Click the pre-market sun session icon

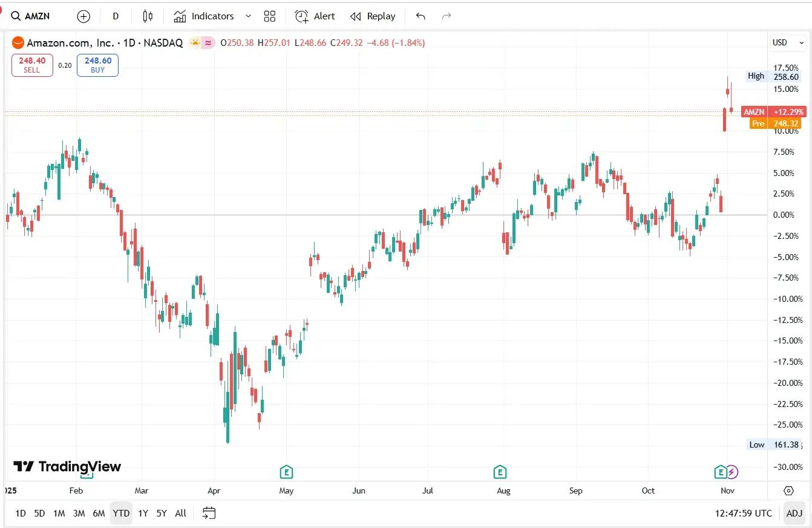(195, 43)
